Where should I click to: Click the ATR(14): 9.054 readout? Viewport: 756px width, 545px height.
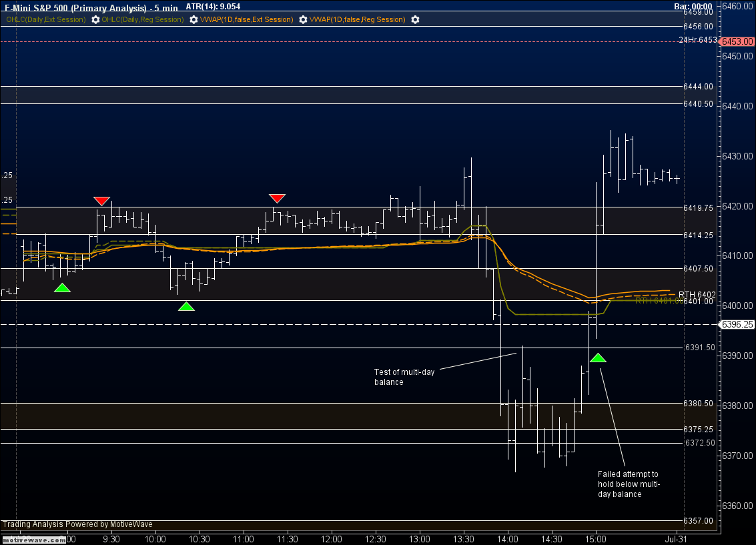(x=213, y=7)
